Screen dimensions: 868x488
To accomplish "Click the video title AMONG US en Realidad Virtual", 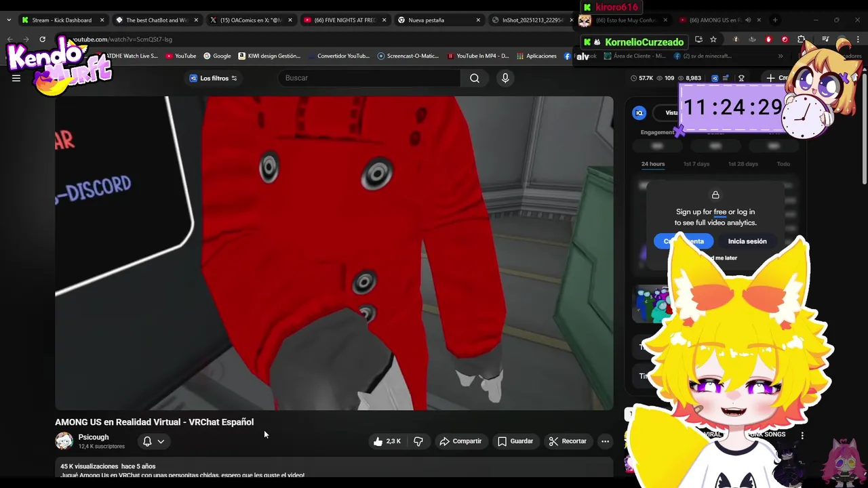I will pos(155,422).
